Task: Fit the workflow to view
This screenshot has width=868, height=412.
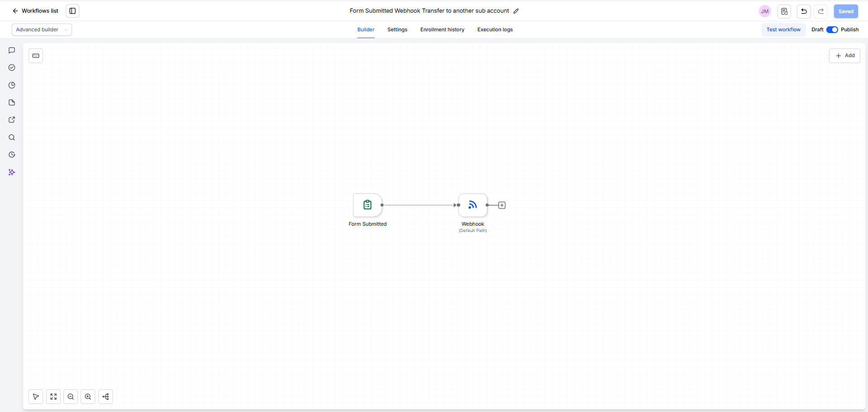Action: (x=53, y=397)
